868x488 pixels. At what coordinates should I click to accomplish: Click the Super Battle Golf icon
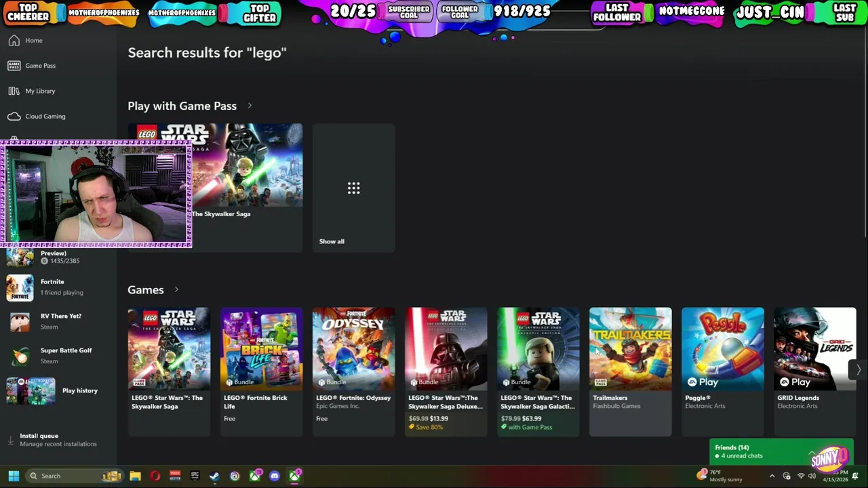[x=20, y=356]
